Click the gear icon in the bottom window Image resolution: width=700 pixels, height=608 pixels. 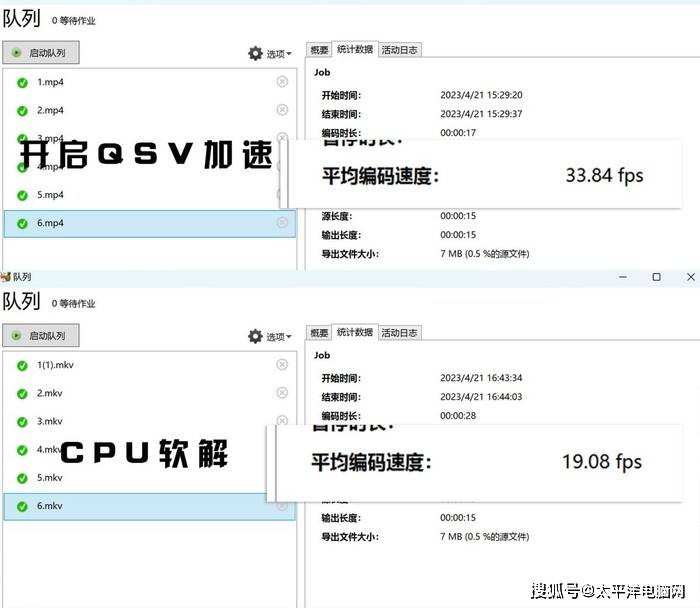pyautogui.click(x=255, y=336)
